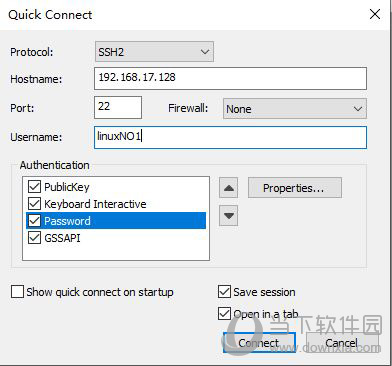Uncheck the GSSAPI checkbox
Screen dimensions: 392x366
(x=34, y=238)
